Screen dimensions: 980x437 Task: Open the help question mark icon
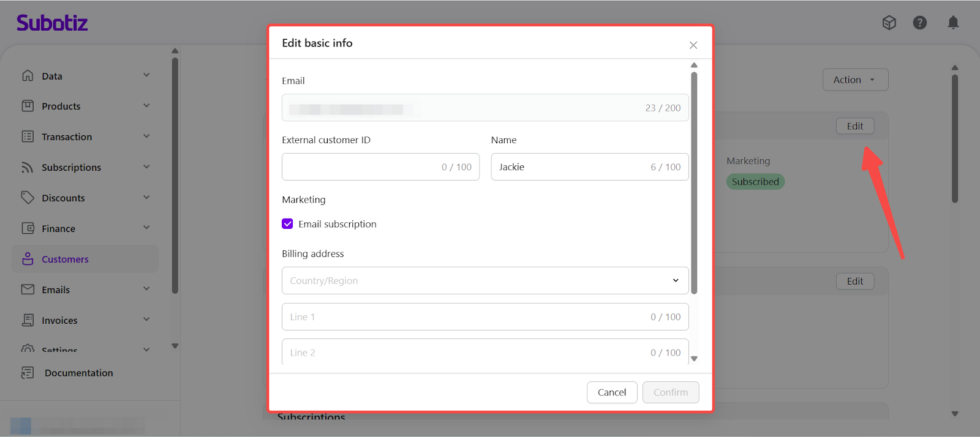point(919,23)
